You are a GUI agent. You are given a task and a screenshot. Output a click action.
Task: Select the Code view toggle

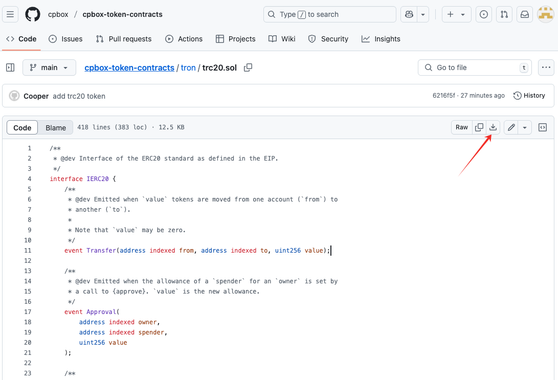[x=22, y=128]
